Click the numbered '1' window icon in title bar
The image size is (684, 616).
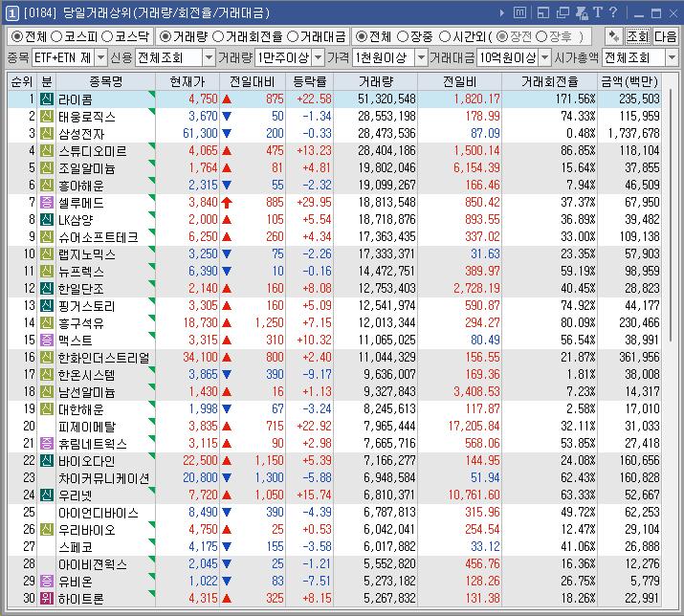[11, 13]
